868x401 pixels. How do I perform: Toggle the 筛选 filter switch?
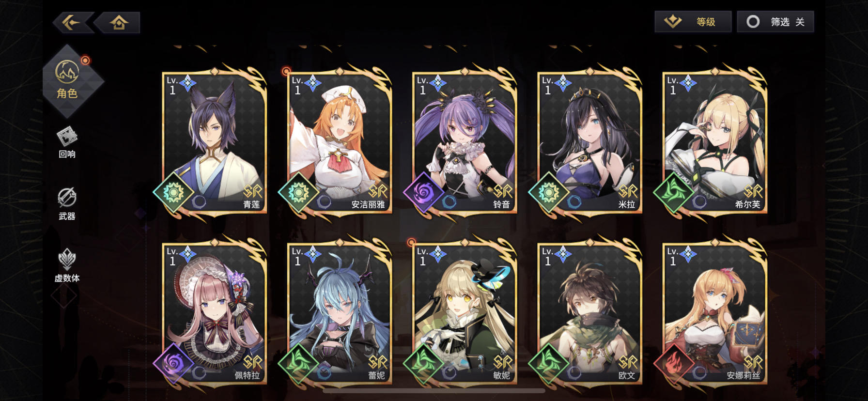tap(775, 22)
